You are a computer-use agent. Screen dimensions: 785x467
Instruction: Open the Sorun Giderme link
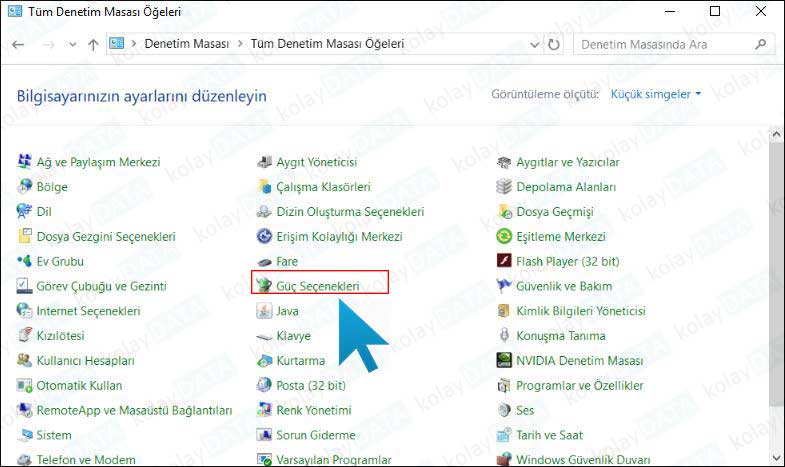315,436
